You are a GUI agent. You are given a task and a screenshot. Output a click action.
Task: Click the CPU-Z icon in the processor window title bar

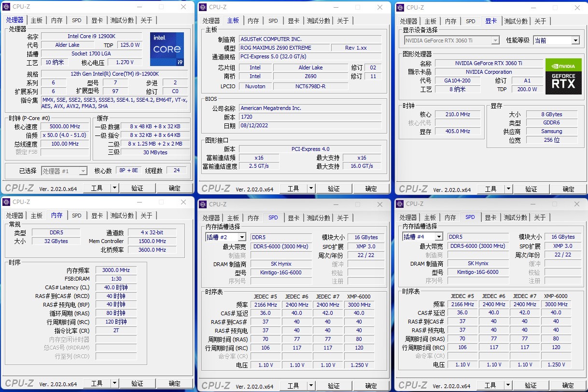[x=6, y=6]
